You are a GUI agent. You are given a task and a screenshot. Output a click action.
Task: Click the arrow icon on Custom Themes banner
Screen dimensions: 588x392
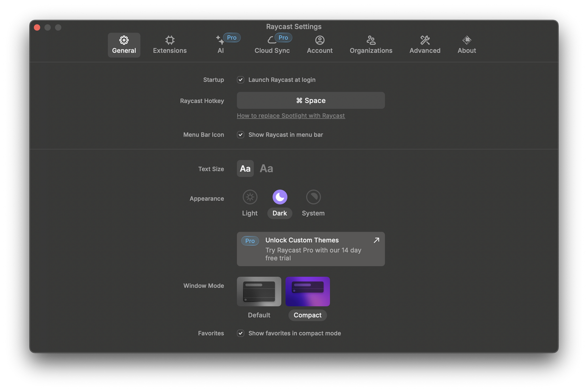pos(376,240)
